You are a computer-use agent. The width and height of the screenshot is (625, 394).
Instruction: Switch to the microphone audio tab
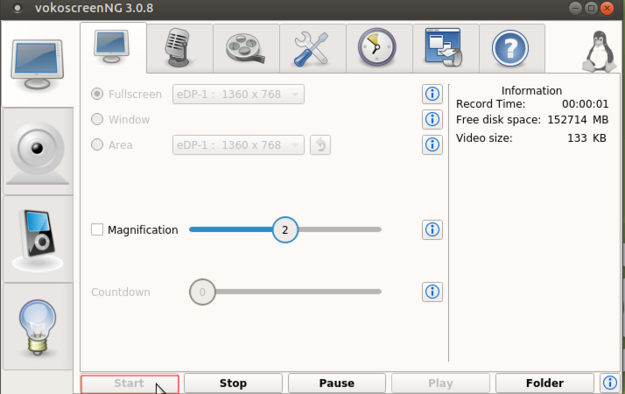(x=180, y=48)
